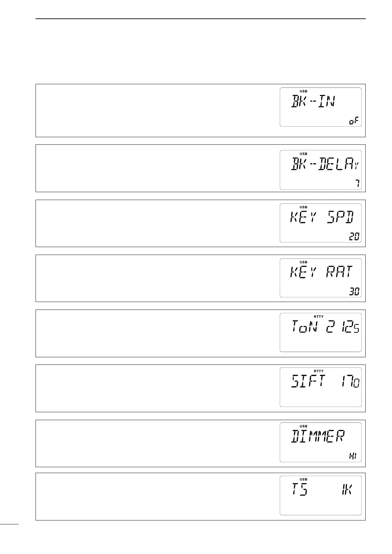
Task: Click USB indicator above TS display
Action: (303, 479)
